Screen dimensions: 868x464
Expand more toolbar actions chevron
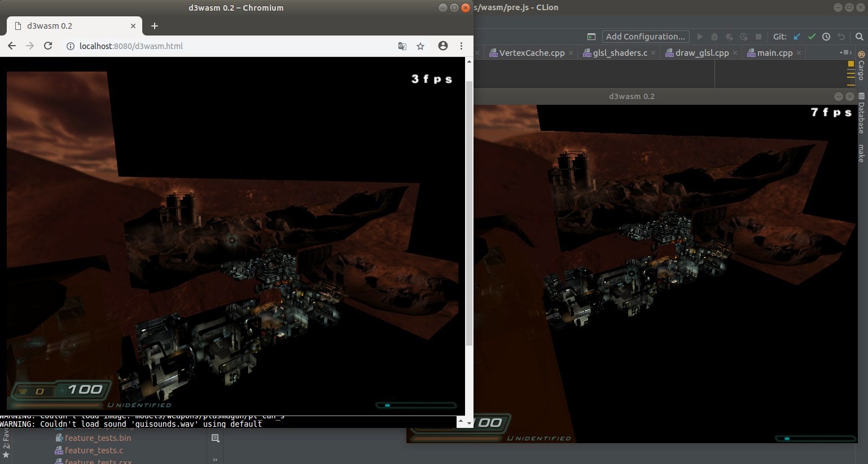[215, 459]
